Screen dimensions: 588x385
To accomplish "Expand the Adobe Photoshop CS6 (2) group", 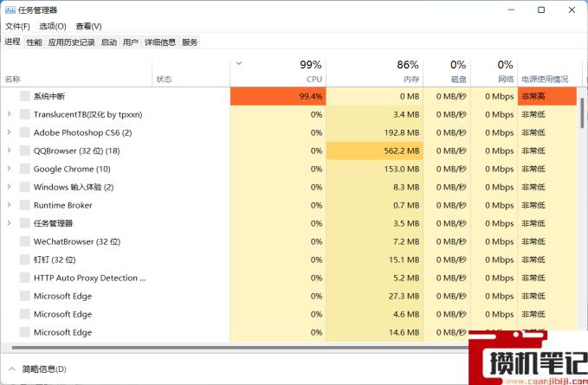I will point(9,132).
